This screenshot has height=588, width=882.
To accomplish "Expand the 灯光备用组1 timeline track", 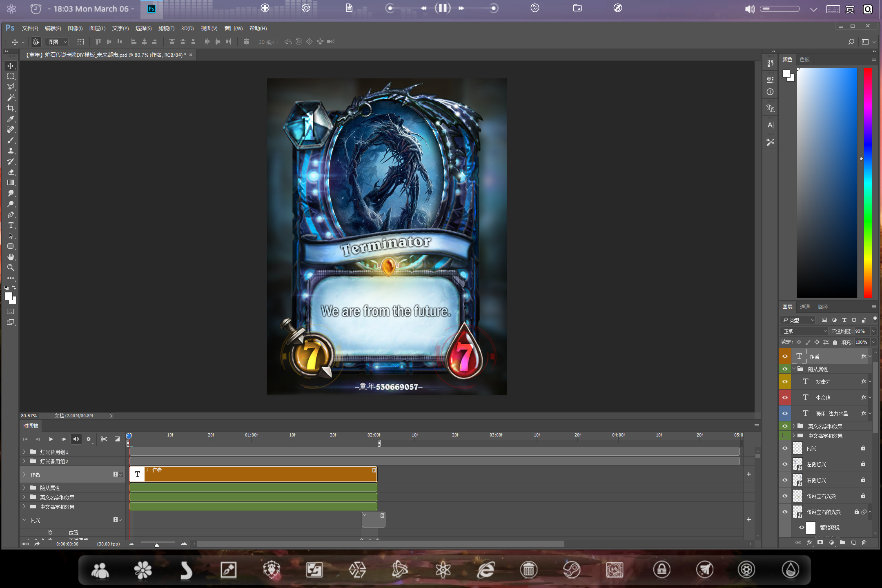I will pyautogui.click(x=24, y=452).
